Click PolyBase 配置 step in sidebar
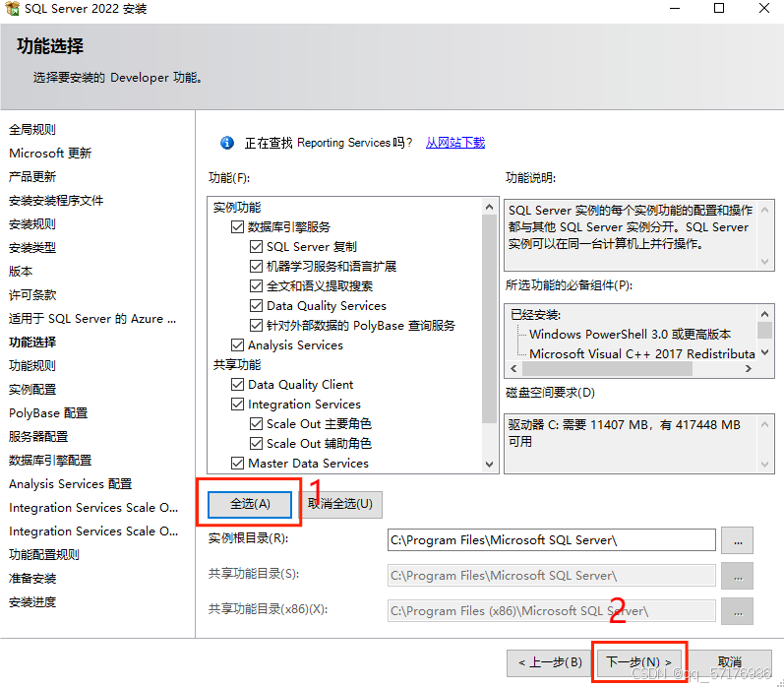 (48, 412)
